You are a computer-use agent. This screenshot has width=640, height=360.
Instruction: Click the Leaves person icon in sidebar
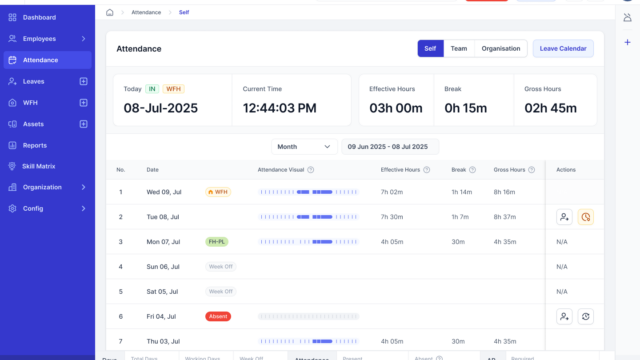tap(12, 81)
